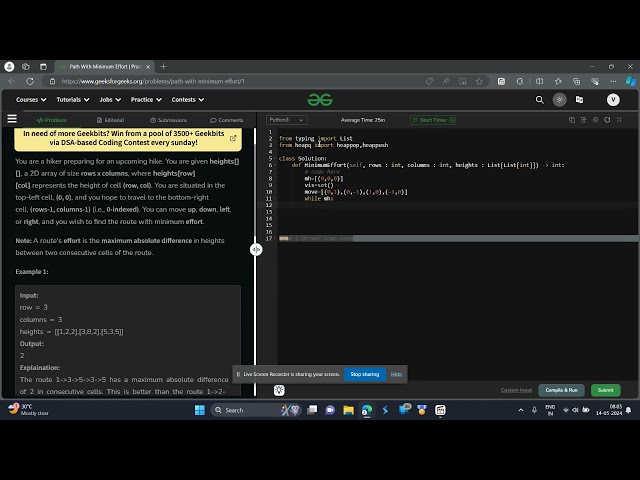The width and height of the screenshot is (640, 480).
Task: Click Stop sharing button
Action: (x=364, y=374)
